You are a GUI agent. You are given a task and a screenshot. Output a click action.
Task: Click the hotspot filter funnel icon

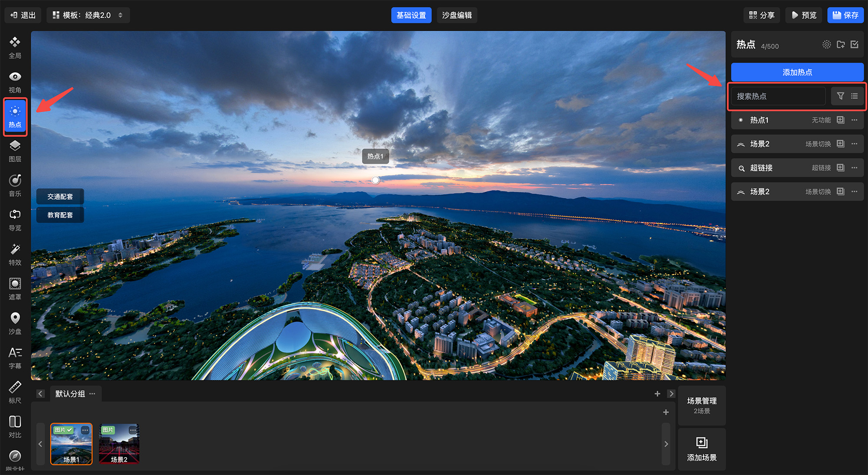coord(840,96)
